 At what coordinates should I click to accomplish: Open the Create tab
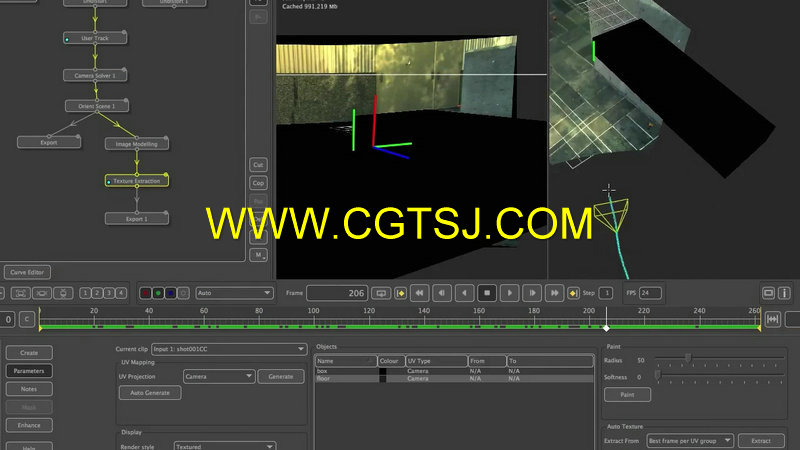(29, 353)
